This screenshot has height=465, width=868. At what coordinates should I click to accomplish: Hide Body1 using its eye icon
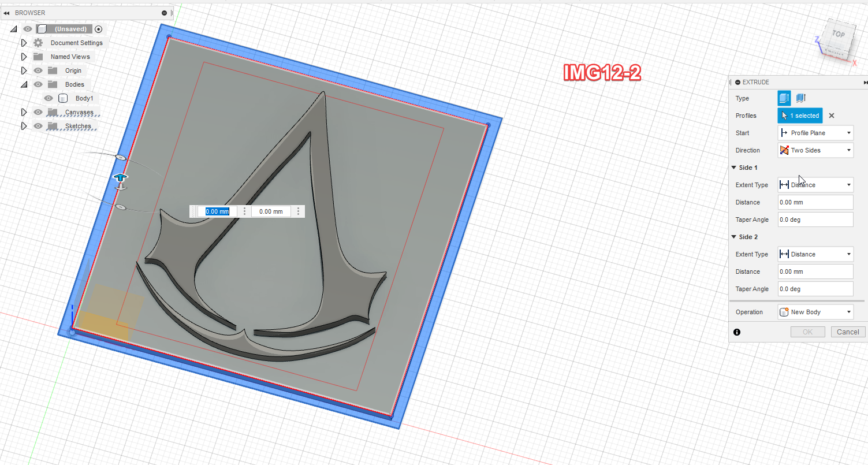49,98
